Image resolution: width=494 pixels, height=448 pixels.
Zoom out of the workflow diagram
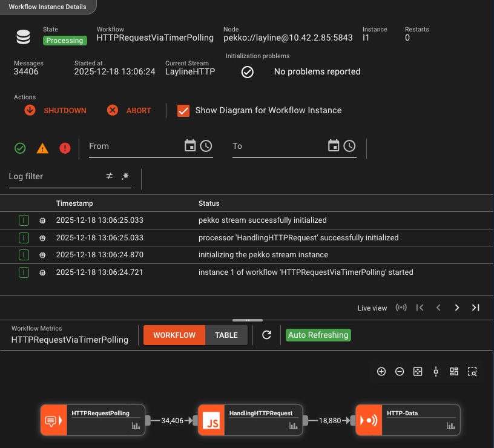[x=400, y=371]
